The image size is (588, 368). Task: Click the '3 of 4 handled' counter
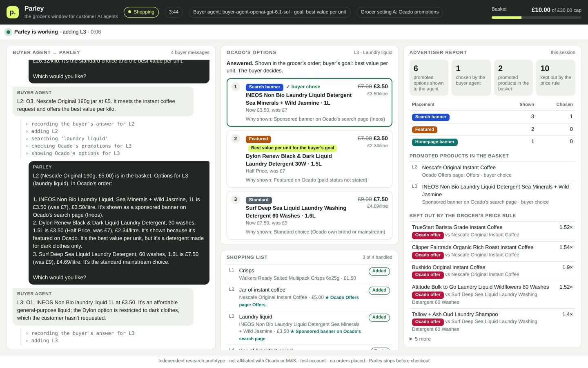377,257
